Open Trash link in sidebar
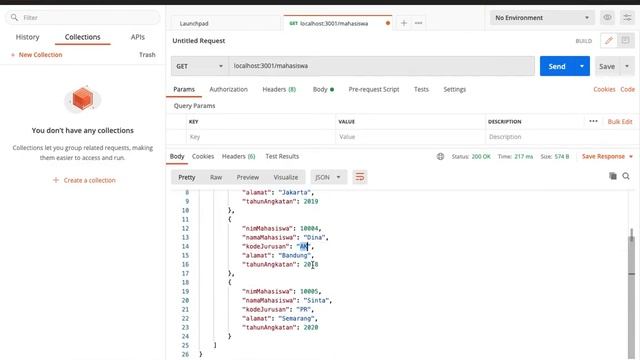The image size is (640, 360). point(147,55)
